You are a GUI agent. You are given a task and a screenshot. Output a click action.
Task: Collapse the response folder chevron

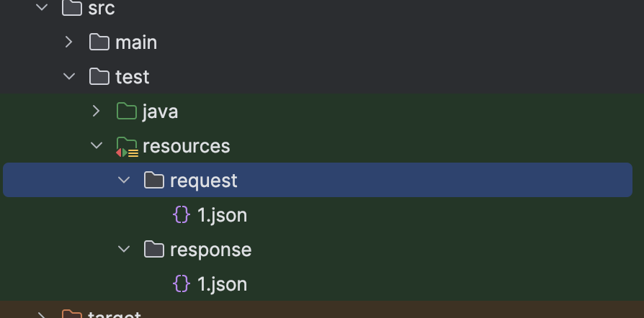point(124,250)
